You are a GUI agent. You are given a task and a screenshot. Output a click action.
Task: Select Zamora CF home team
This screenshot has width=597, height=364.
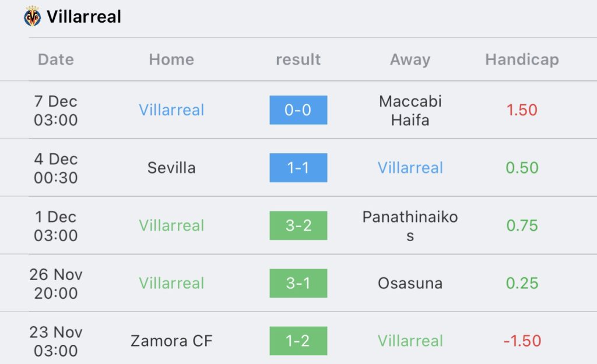pyautogui.click(x=171, y=341)
